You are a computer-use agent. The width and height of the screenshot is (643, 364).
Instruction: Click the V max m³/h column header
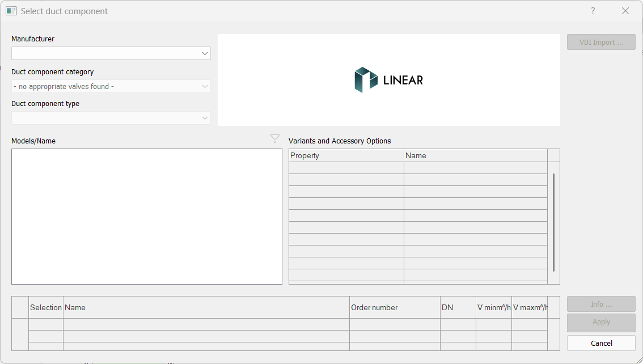click(530, 307)
